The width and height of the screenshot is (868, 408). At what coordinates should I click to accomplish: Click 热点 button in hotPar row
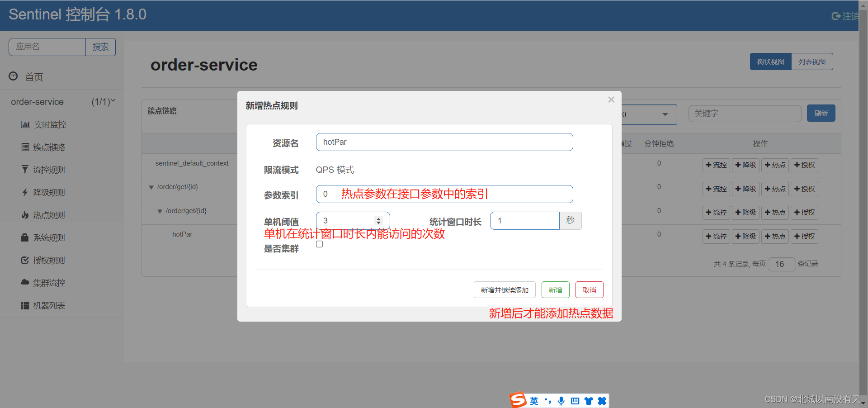tap(775, 237)
